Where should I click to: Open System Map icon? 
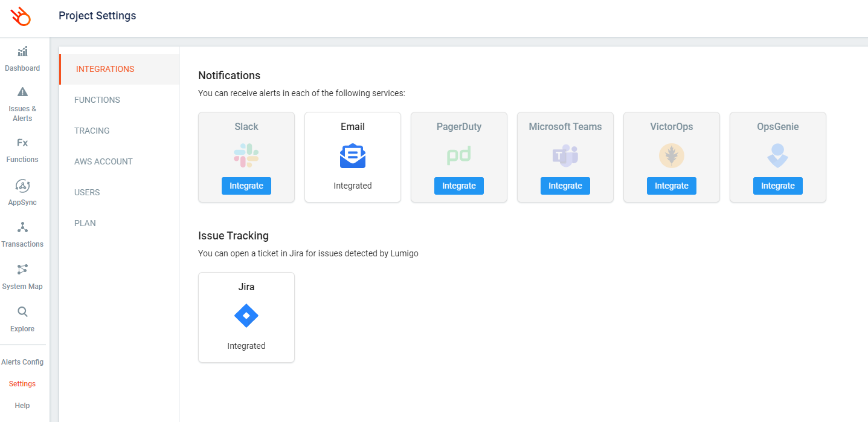tap(22, 270)
